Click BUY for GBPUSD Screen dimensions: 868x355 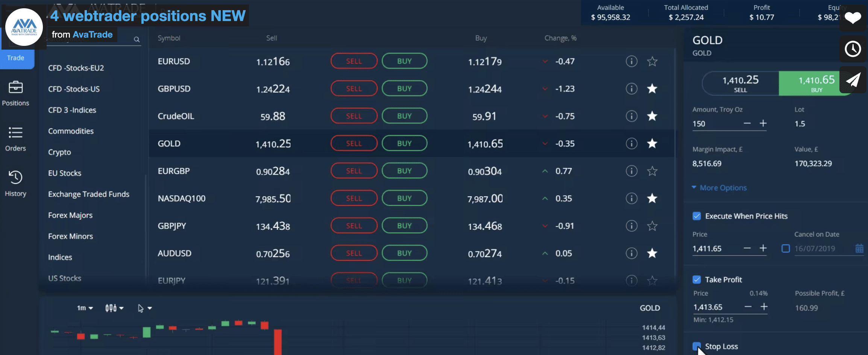[405, 89]
